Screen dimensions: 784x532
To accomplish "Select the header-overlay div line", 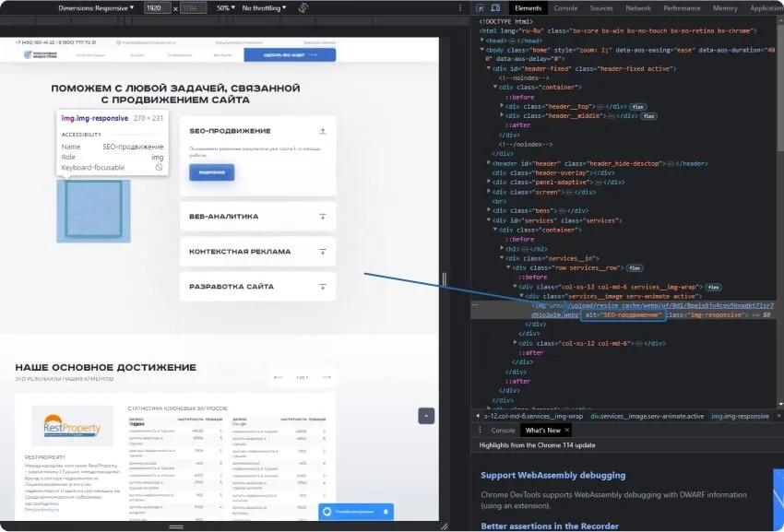I will [x=553, y=172].
